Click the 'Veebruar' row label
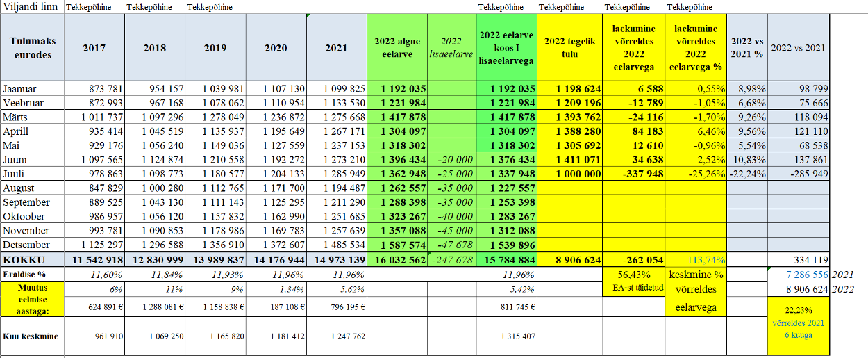The height and width of the screenshot is (358, 868). tap(33, 103)
